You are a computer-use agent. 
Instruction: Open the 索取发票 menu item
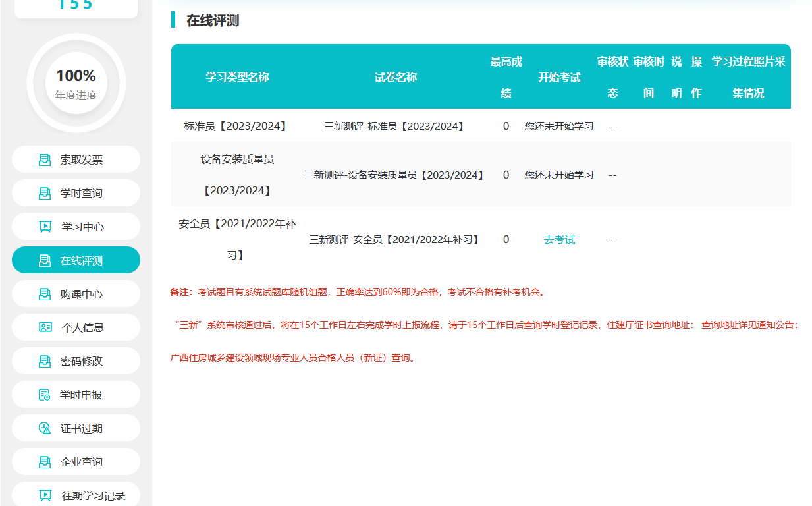point(76,159)
